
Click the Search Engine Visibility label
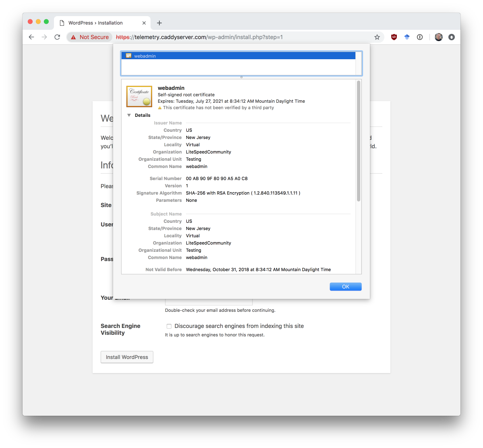[x=120, y=330]
